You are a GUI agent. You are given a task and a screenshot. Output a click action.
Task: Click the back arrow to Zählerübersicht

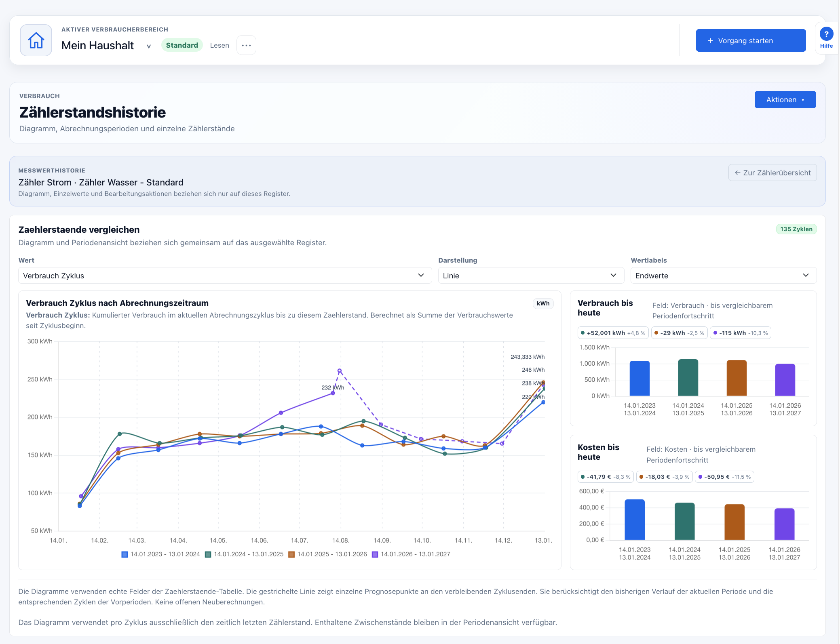[737, 173]
